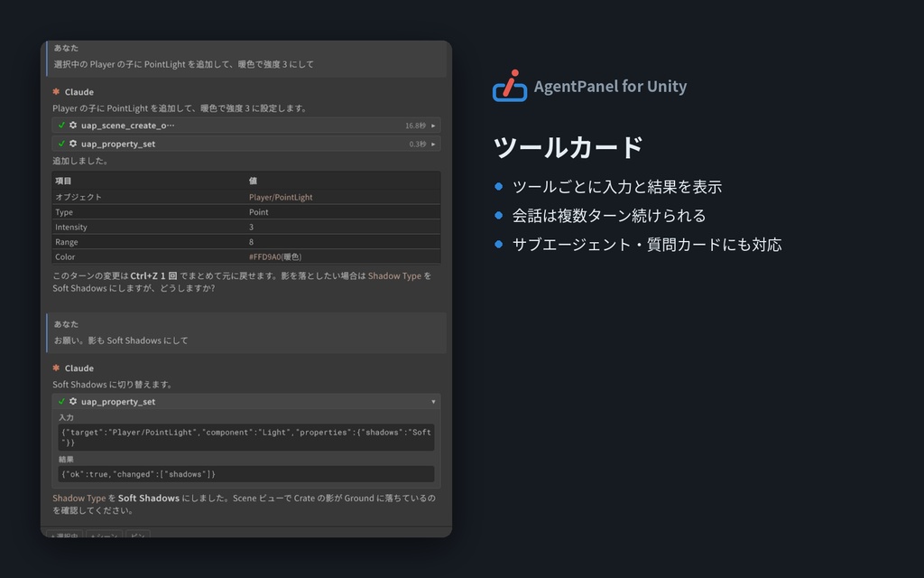Click the '16.8秒' duration text
The width and height of the screenshot is (924, 578).
[x=415, y=126]
